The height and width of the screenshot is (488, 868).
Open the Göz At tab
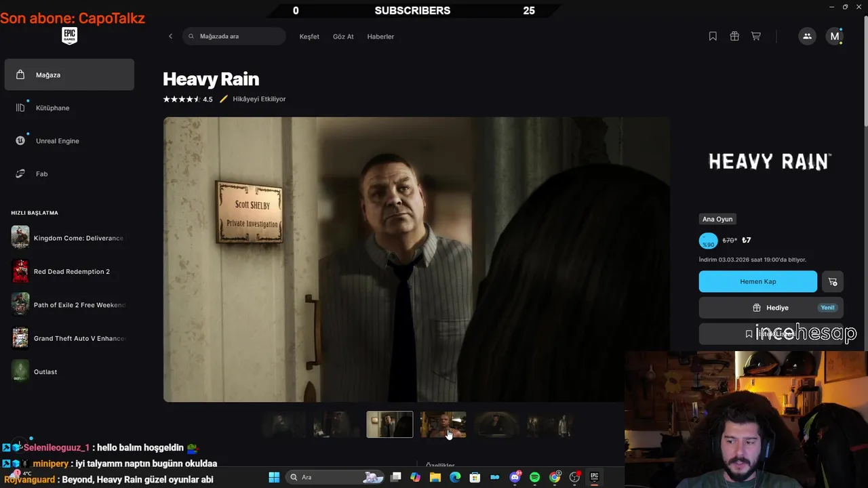(343, 37)
